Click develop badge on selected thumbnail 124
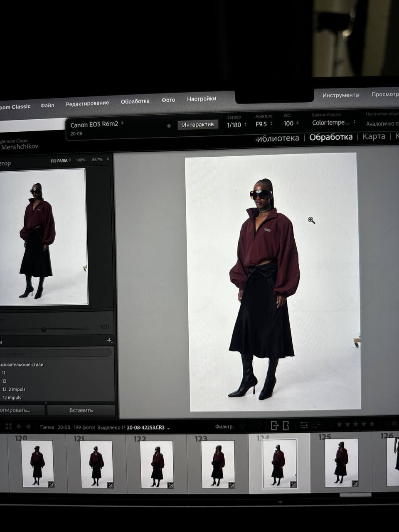This screenshot has width=399, height=532. (x=293, y=485)
